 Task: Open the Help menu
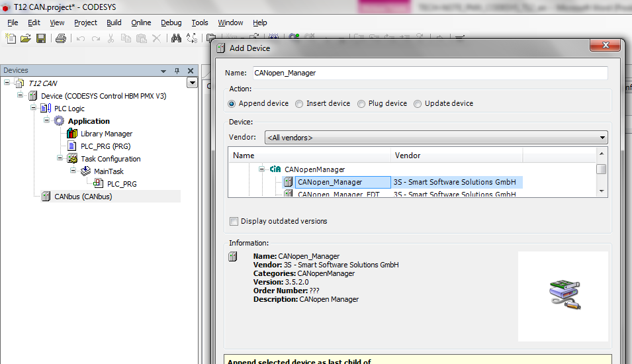click(x=260, y=23)
